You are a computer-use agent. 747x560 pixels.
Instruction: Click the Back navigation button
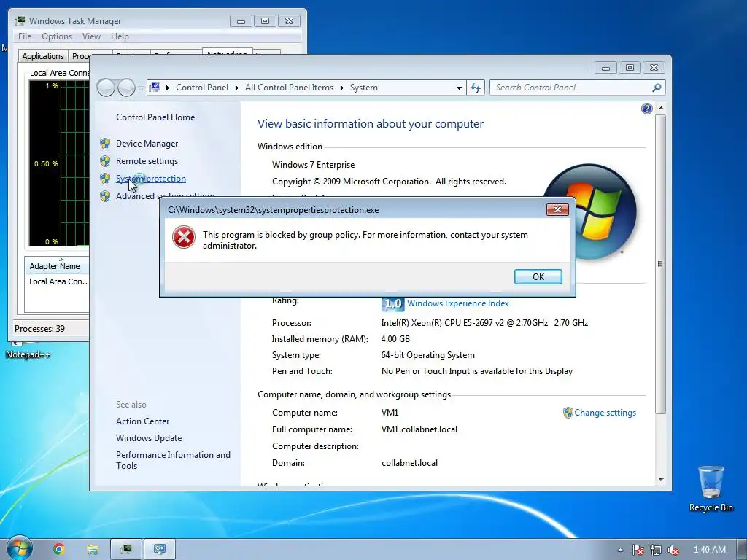click(x=106, y=87)
